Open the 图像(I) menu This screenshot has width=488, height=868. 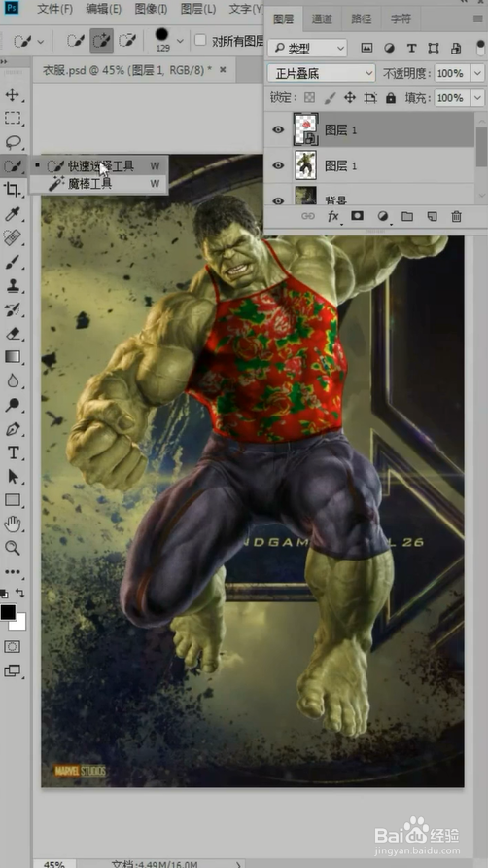point(151,9)
